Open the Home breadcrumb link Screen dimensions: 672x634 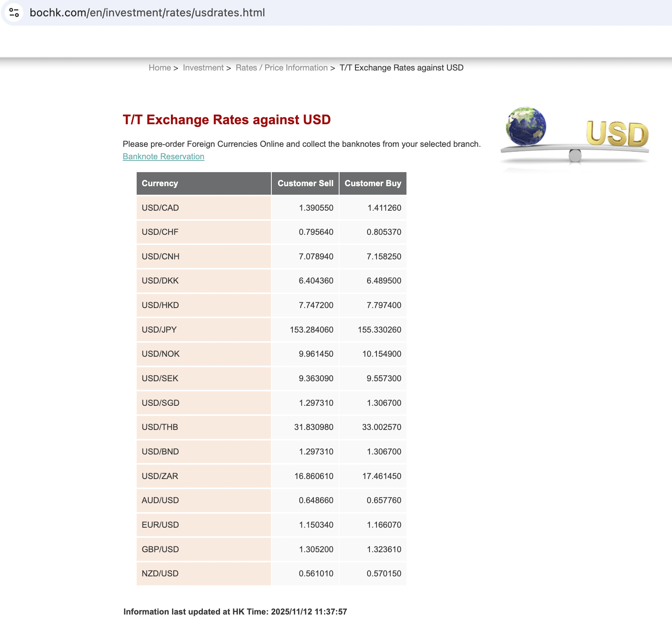pyautogui.click(x=160, y=68)
